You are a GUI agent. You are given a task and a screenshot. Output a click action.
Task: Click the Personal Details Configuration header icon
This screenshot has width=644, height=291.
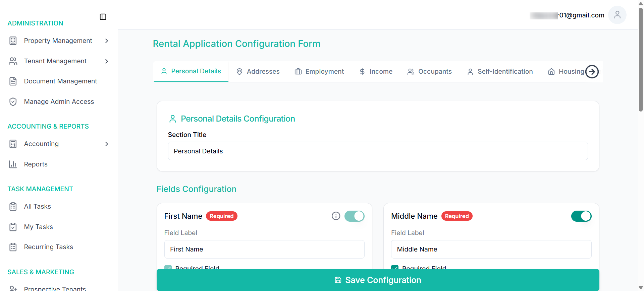pos(173,119)
